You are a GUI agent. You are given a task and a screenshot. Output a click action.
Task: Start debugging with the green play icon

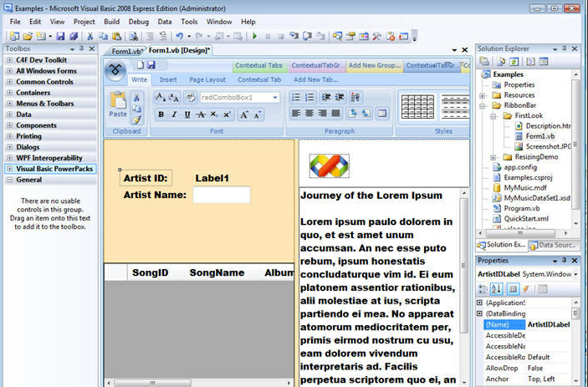[254, 36]
